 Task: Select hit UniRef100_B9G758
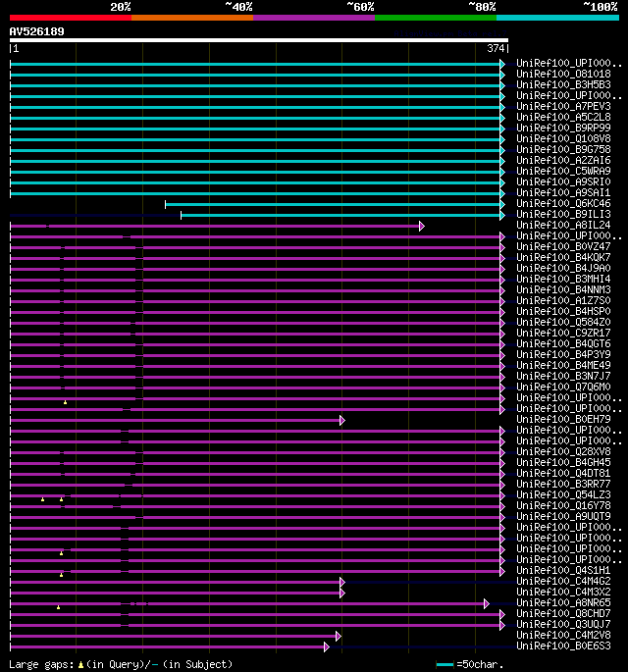pyautogui.click(x=563, y=149)
